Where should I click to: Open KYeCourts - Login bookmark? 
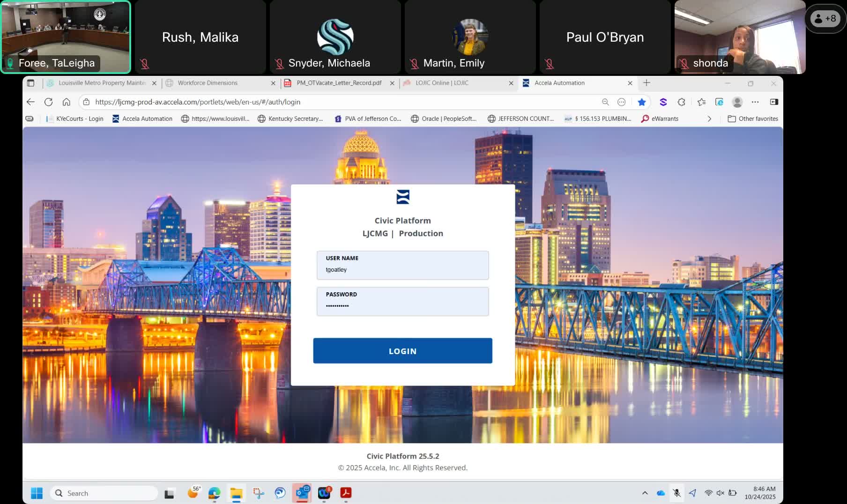pos(74,119)
